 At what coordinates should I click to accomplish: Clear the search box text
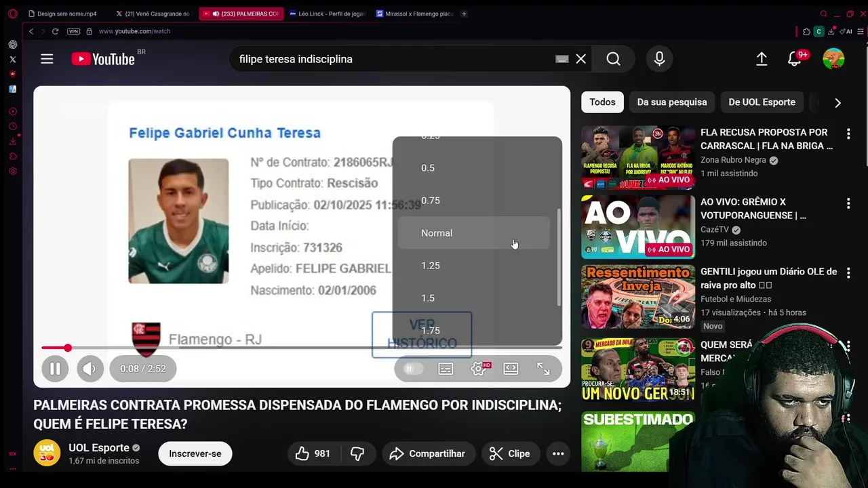click(581, 59)
